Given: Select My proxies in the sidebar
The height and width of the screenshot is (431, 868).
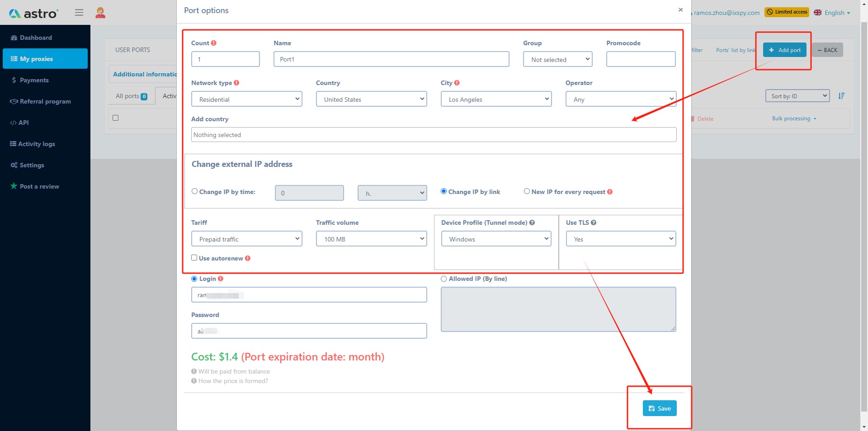Looking at the screenshot, I should point(37,58).
